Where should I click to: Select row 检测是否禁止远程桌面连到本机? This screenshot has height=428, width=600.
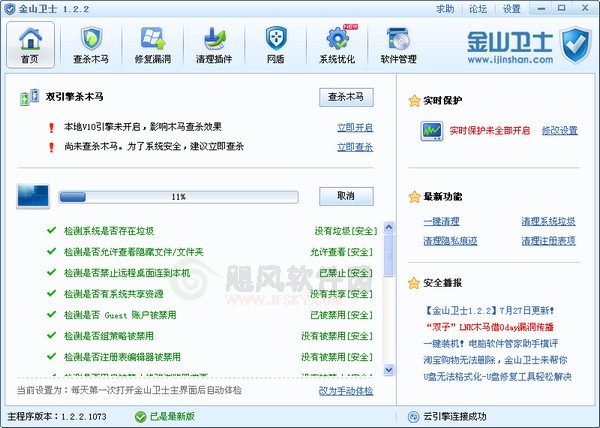pyautogui.click(x=211, y=273)
